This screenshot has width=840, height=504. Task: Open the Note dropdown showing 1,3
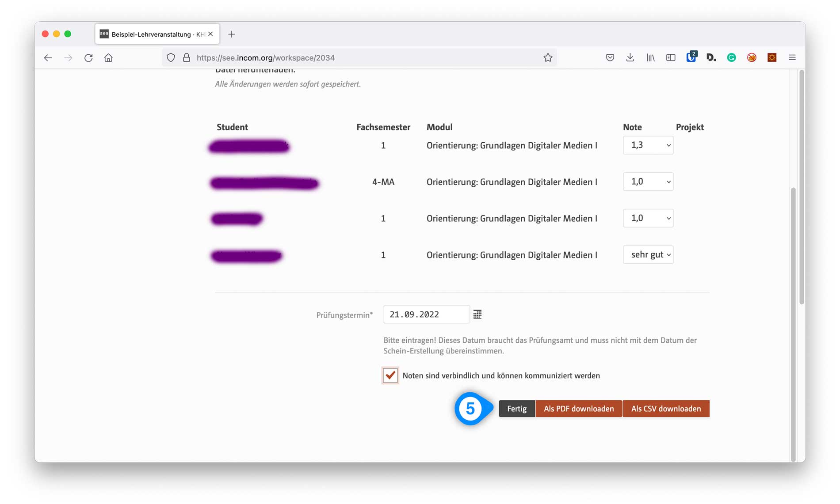click(648, 145)
